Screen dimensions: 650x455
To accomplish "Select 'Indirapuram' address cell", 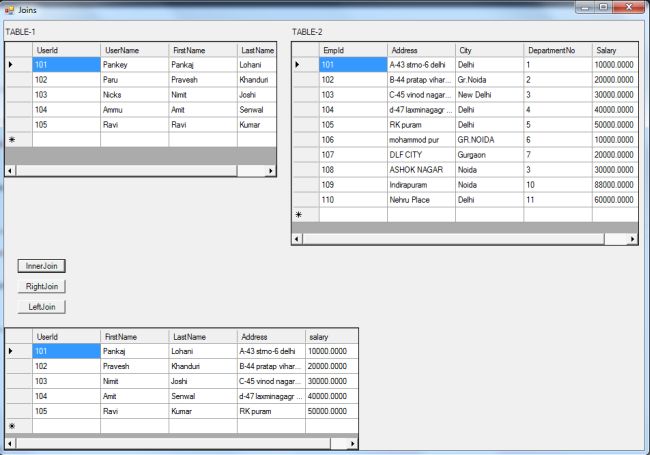I will 421,184.
